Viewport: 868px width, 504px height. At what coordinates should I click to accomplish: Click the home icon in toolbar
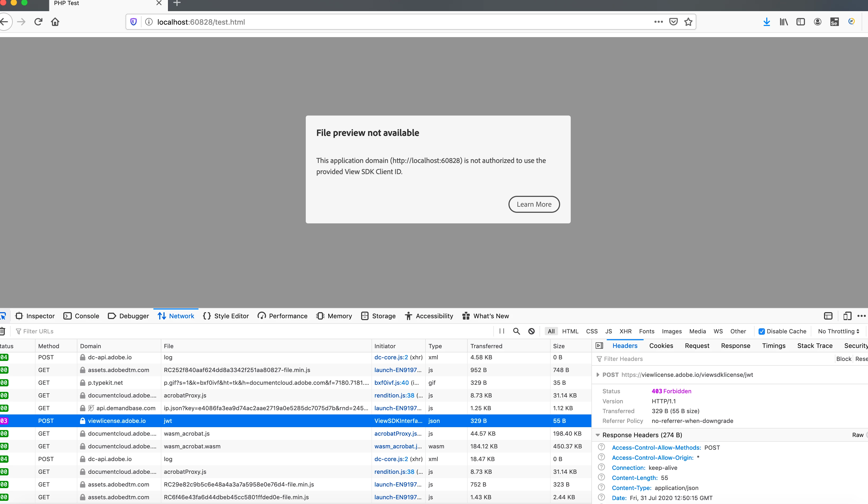pos(55,22)
